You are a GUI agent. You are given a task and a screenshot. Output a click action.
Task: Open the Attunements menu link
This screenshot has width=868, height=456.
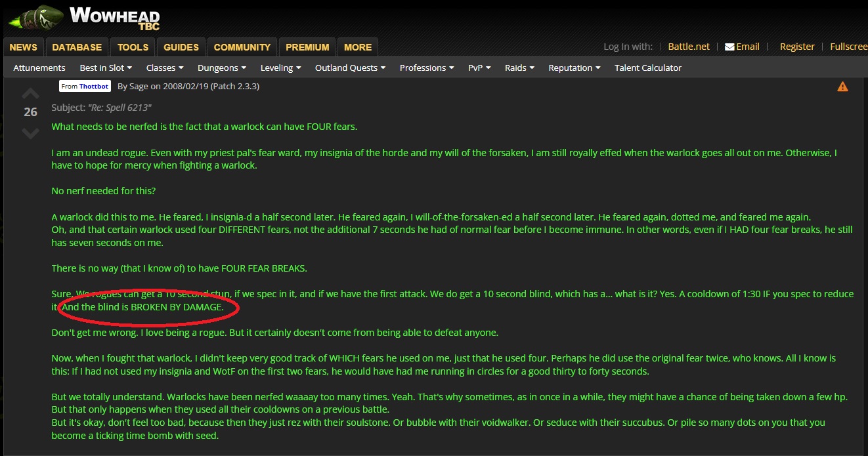point(39,68)
